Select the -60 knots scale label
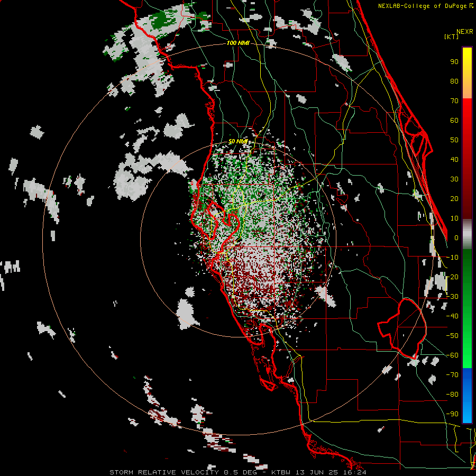The height and width of the screenshot is (476, 476). [452, 355]
